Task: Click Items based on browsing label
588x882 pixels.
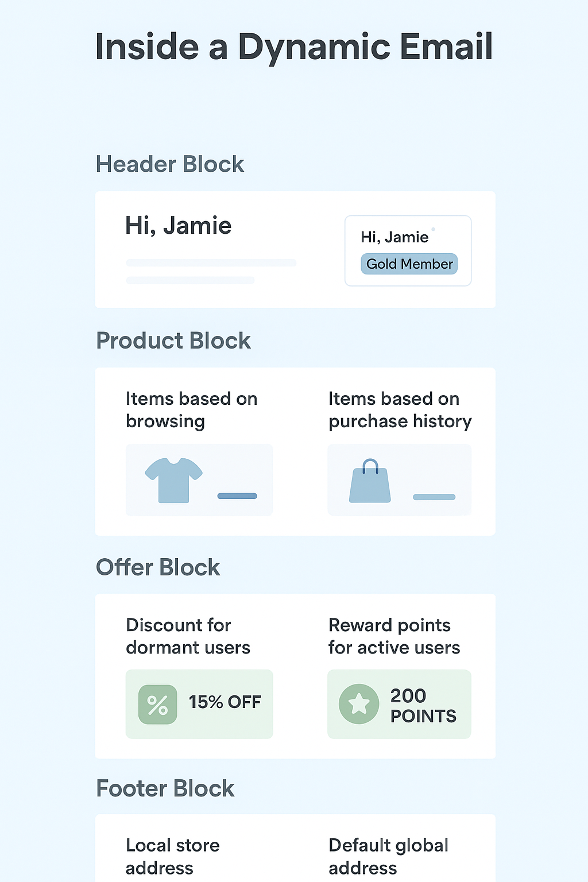Action: click(x=191, y=410)
